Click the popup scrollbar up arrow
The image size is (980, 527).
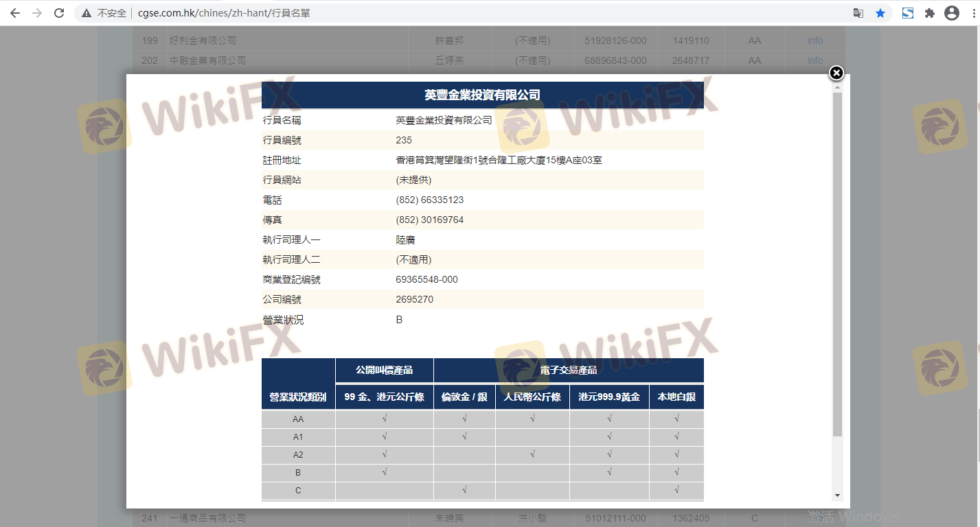tap(837, 87)
